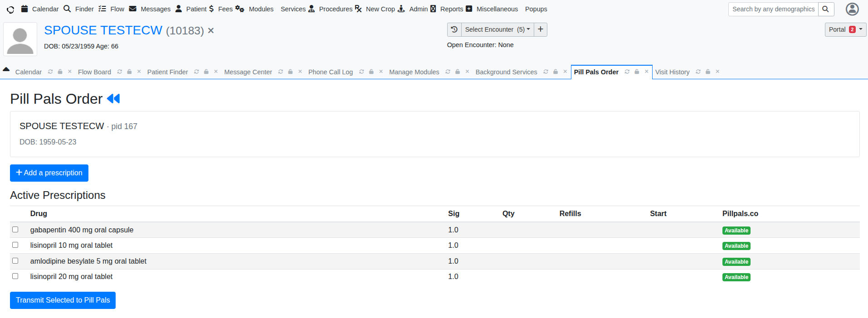868x318 pixels.
Task: Click the encounter history clock icon
Action: [x=454, y=29]
